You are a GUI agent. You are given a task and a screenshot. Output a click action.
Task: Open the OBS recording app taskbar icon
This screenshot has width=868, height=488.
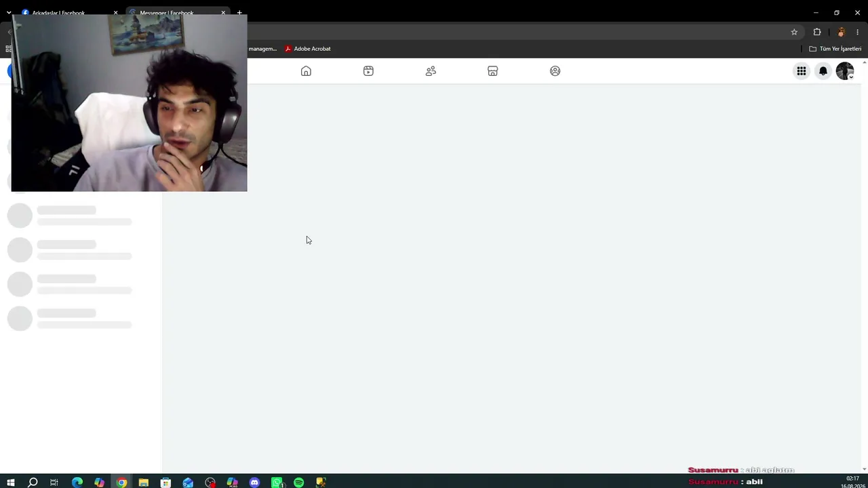210,483
